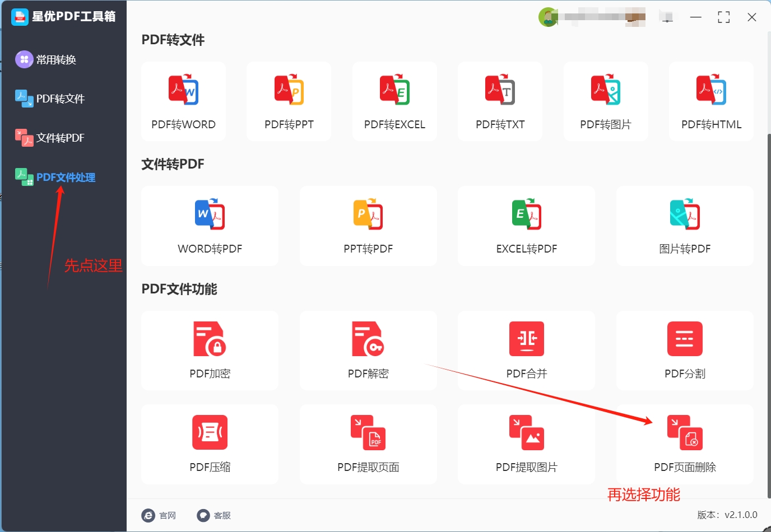Open the 图片转PDF tool
Screen dimensions: 771x532
click(x=685, y=226)
